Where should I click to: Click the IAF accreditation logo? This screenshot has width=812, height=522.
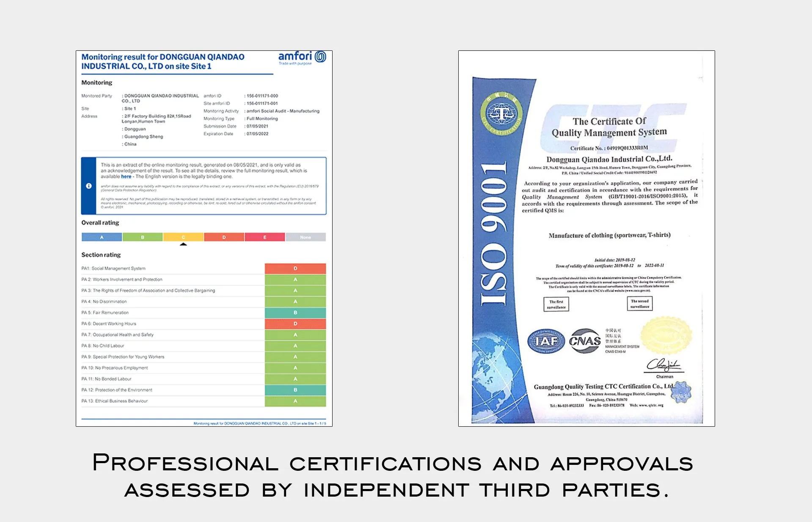(546, 341)
